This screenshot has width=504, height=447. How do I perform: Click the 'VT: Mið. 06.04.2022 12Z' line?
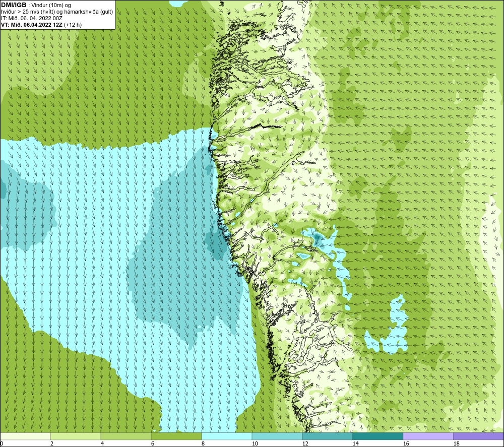32,25
